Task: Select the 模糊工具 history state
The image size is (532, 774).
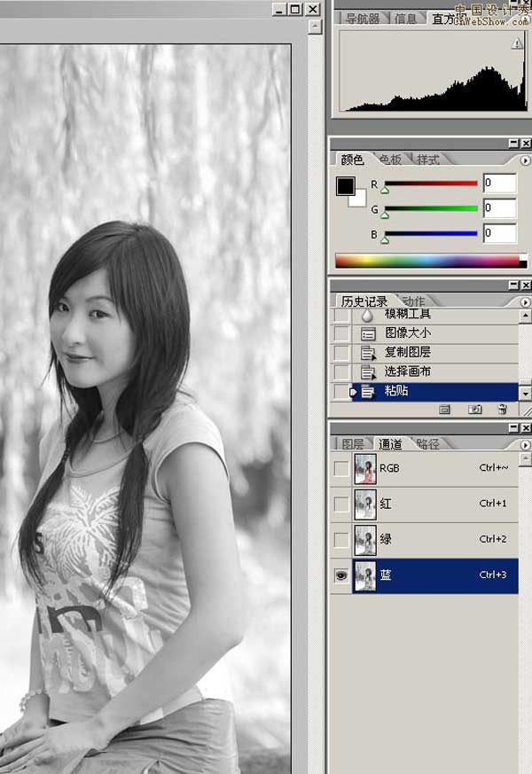Action: point(408,315)
